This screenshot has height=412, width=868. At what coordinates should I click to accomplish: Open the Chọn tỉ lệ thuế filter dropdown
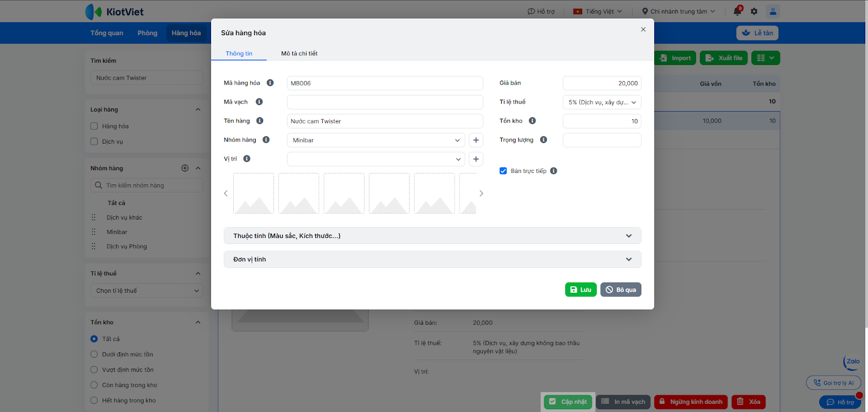pyautogui.click(x=146, y=291)
